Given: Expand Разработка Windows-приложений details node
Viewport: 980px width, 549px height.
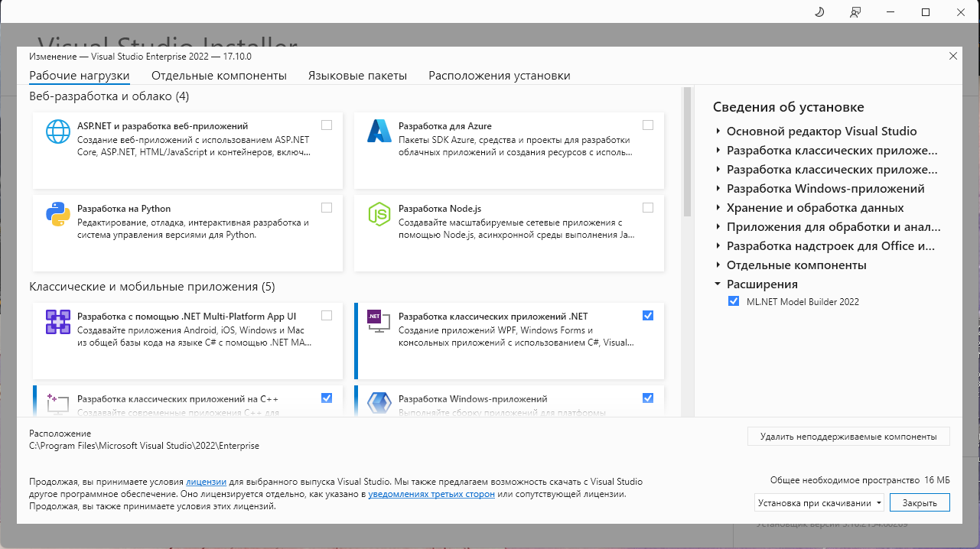Looking at the screenshot, I should click(x=718, y=189).
